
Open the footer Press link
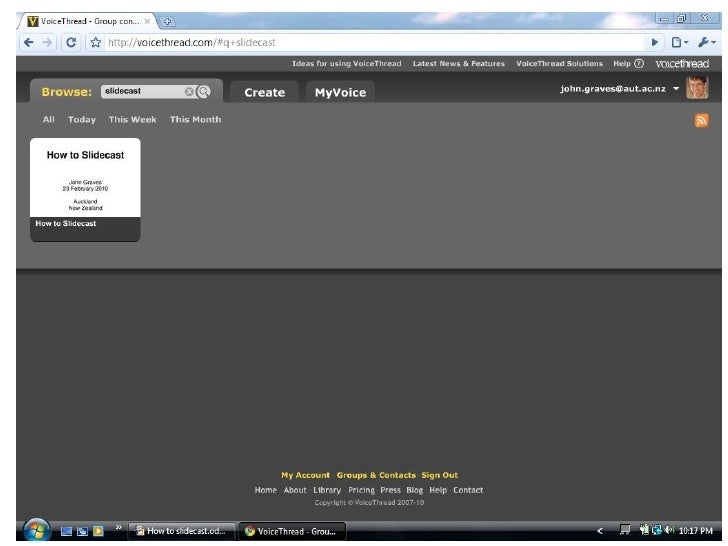[x=390, y=490]
